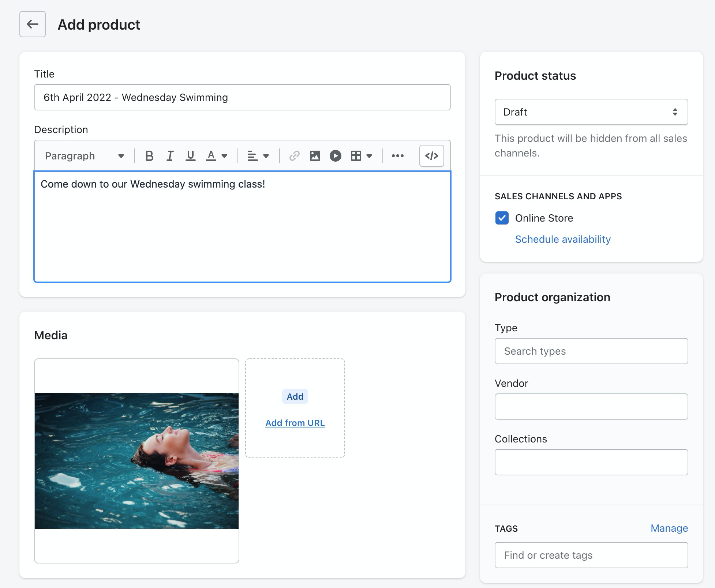Insert video with the play icon
The width and height of the screenshot is (715, 588).
[x=335, y=156]
